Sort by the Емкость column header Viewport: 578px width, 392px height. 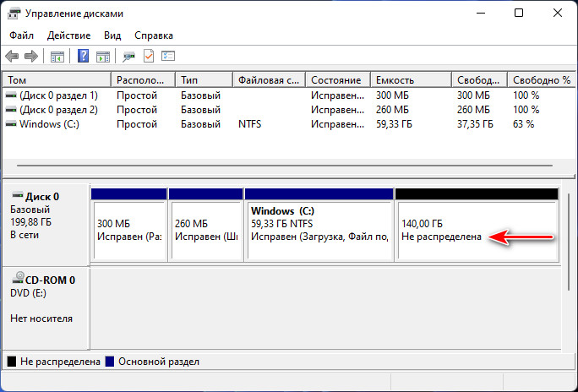(x=412, y=80)
